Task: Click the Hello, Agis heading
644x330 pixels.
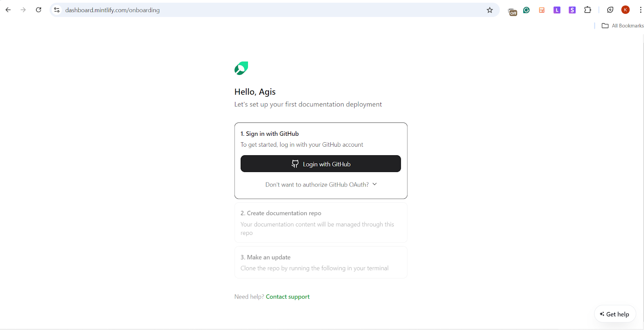Action: click(x=255, y=92)
